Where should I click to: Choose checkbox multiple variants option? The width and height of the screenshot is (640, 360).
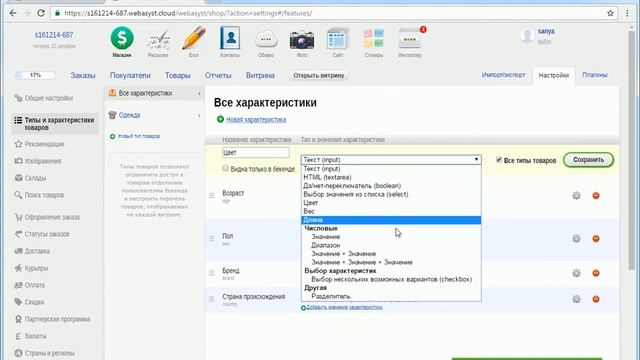391,279
